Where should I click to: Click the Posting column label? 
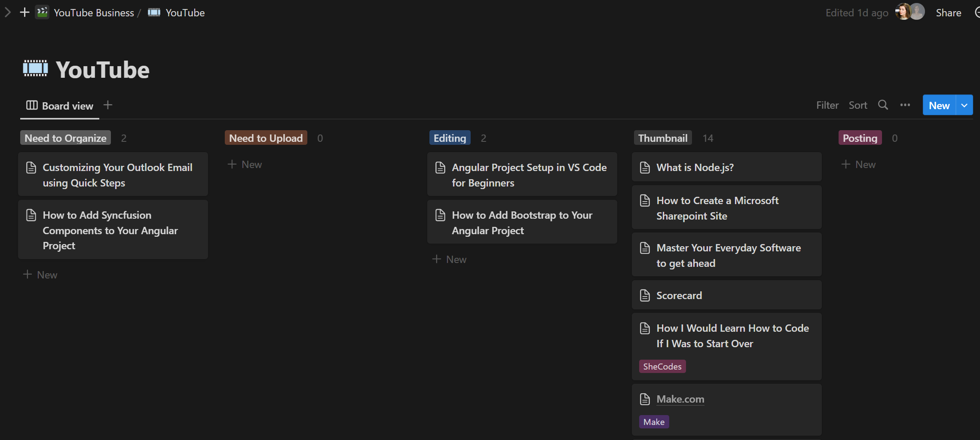860,138
